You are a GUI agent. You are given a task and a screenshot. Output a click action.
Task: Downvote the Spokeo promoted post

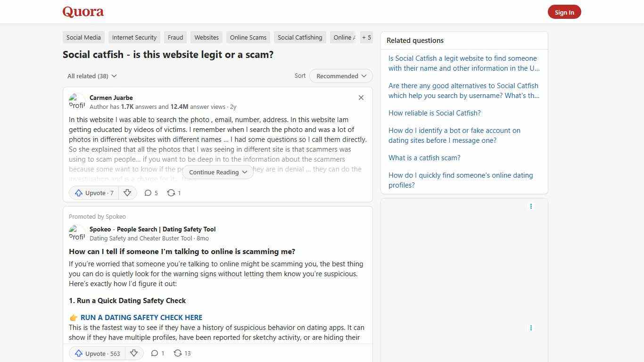pos(134,353)
